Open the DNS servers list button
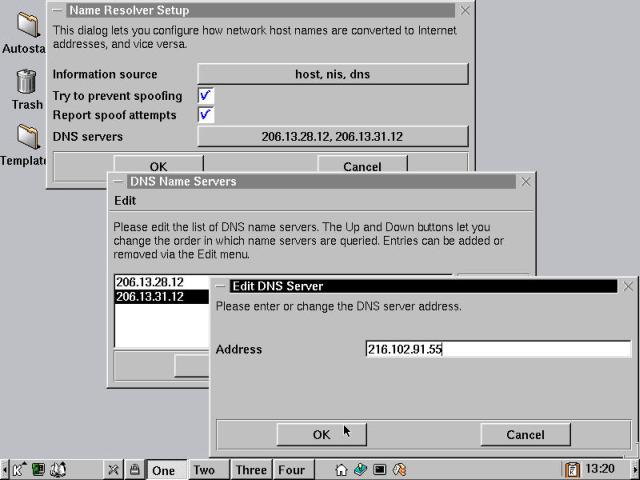640x480 pixels. [332, 136]
